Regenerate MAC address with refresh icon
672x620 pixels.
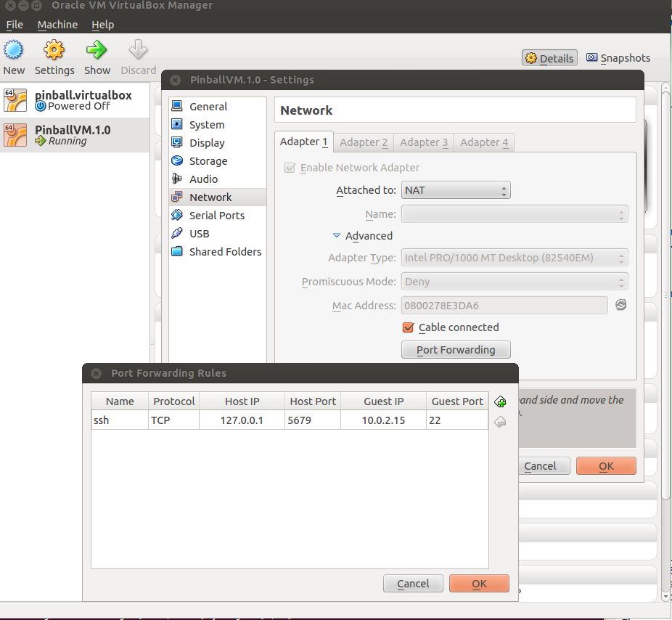621,305
